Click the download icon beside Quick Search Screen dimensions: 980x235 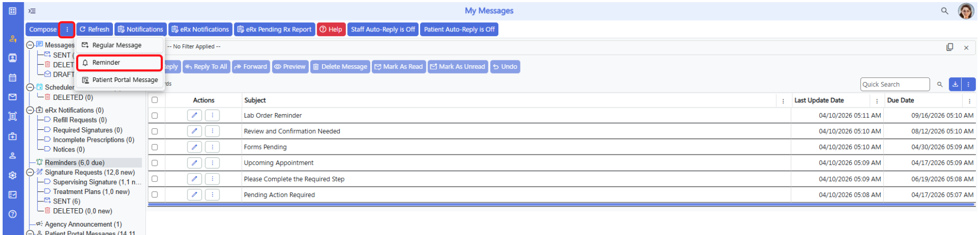coord(955,84)
